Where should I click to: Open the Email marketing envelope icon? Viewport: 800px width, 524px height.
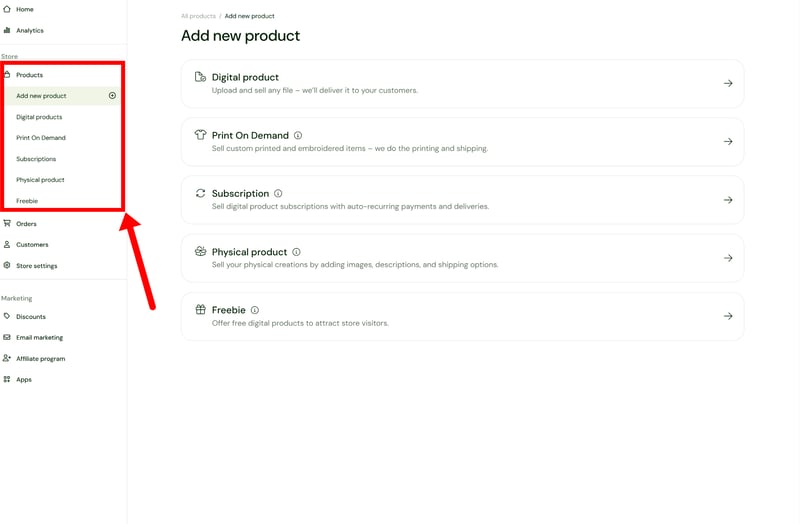pos(7,337)
